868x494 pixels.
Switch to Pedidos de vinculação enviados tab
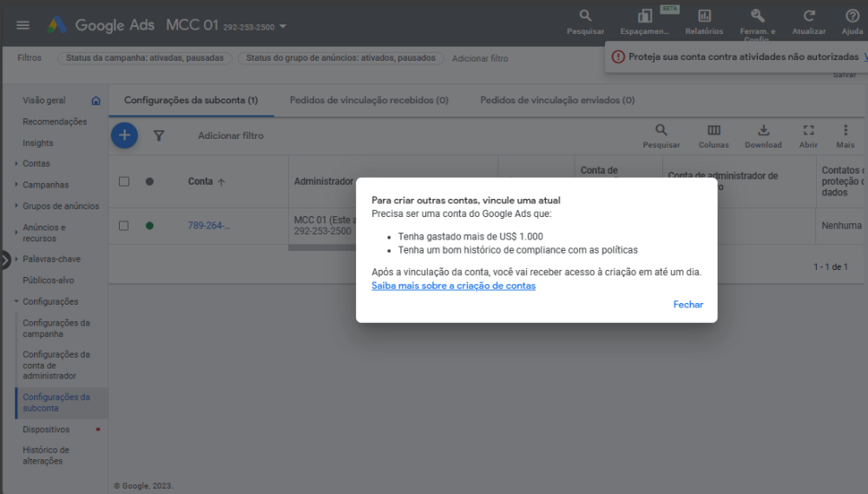pyautogui.click(x=557, y=100)
